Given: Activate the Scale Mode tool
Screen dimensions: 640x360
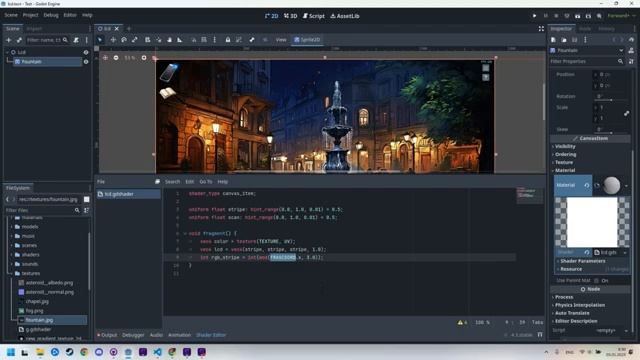Looking at the screenshot, I should [135, 40].
